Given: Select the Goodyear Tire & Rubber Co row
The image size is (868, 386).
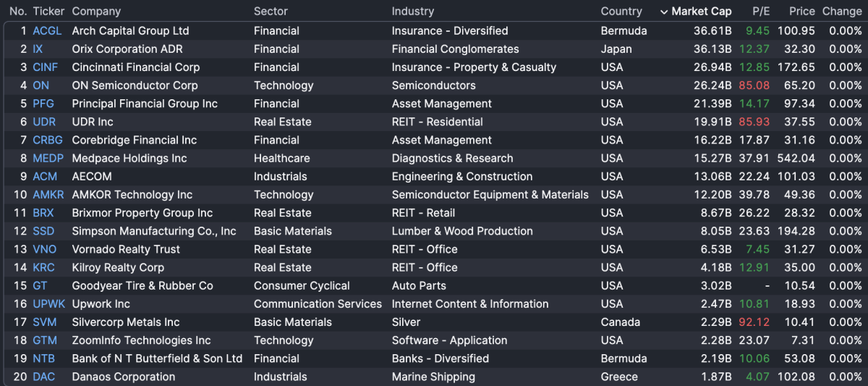Looking at the screenshot, I should [x=142, y=286].
